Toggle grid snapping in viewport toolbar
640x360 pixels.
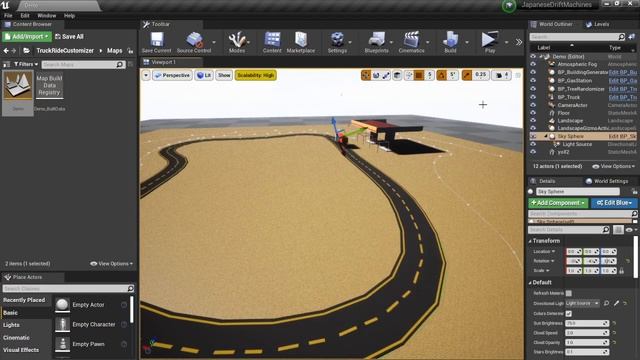pos(419,75)
